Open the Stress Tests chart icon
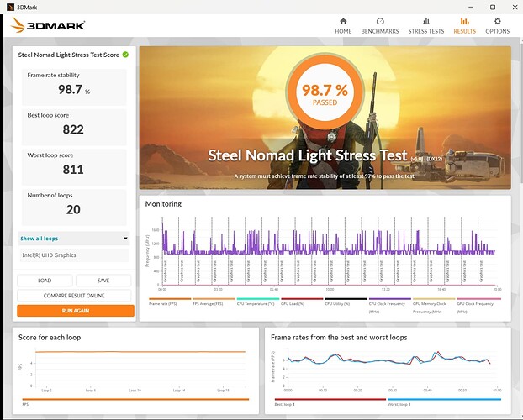The image size is (523, 420). pos(426,21)
